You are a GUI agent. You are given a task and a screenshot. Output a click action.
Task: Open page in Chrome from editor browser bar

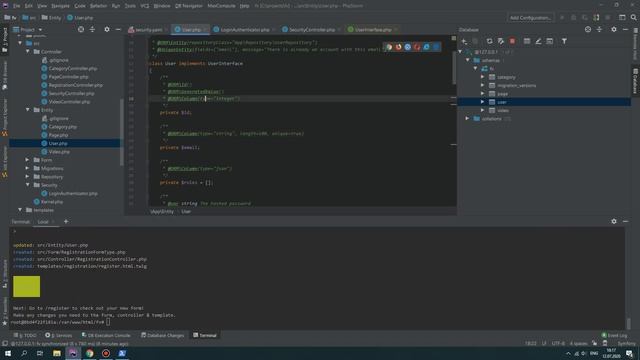[x=389, y=47]
